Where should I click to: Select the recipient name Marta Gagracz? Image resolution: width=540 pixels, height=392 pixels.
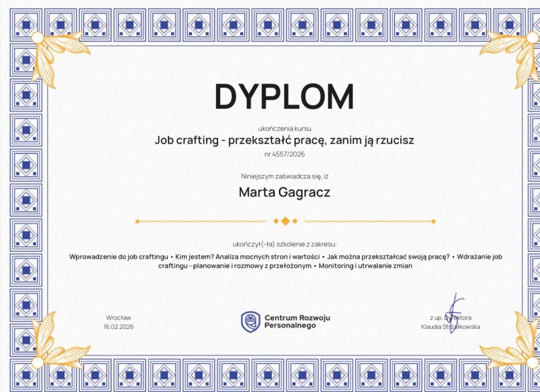coord(284,192)
